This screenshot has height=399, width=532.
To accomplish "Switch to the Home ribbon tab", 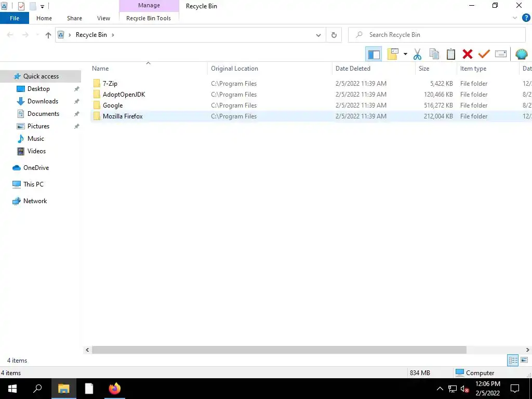I will [44, 18].
